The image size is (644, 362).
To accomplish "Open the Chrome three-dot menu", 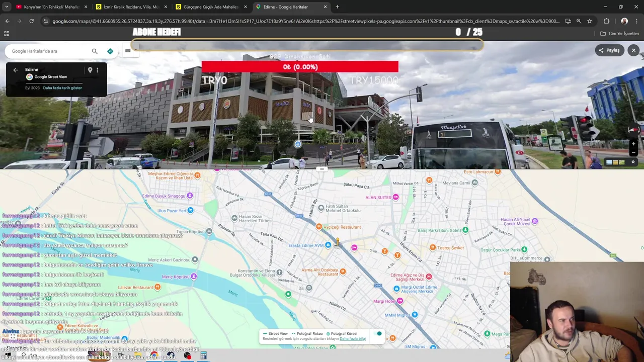I will [x=636, y=21].
